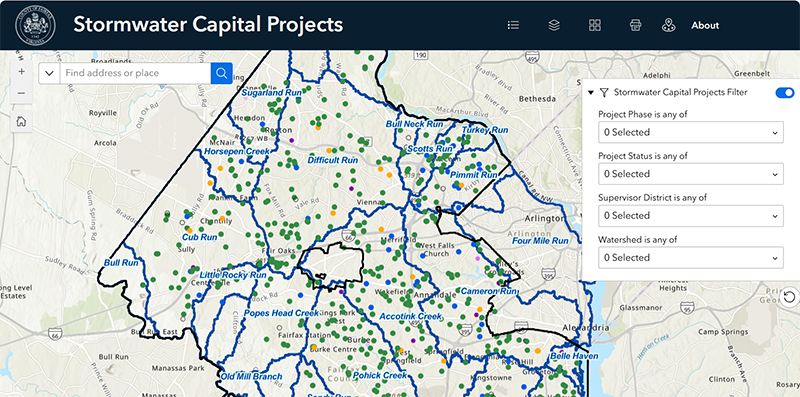The image size is (800, 397).
Task: Click the Belle Haven watershed label
Action: [574, 356]
